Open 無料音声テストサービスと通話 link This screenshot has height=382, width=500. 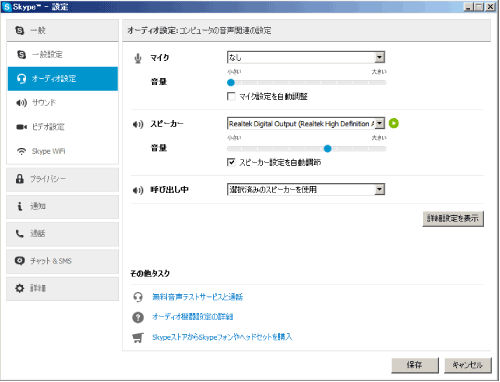[198, 297]
